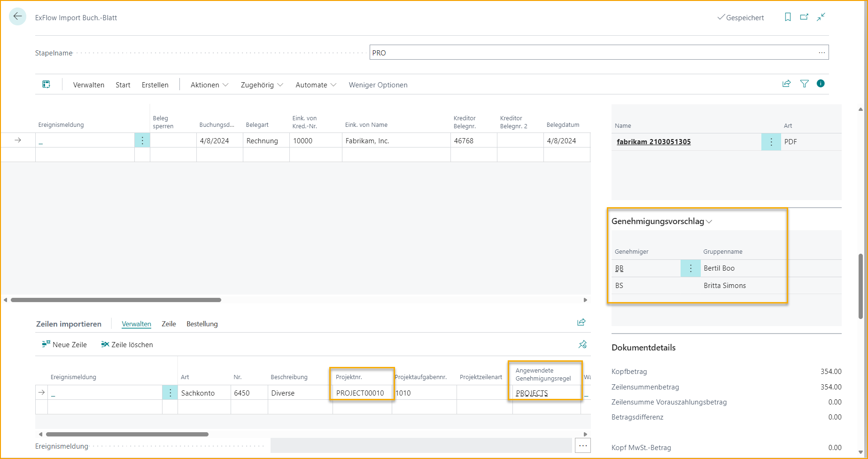Click the vertical scrollbar of FactBox pane
Screen dimensions: 868x459
click(x=860, y=286)
